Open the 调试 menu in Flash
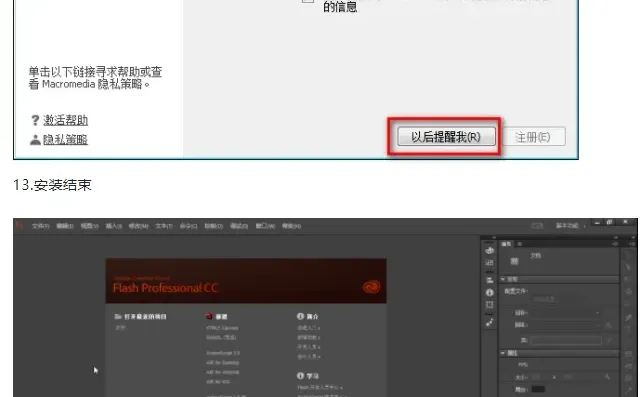The width and height of the screenshot is (641, 397). pyautogui.click(x=239, y=226)
